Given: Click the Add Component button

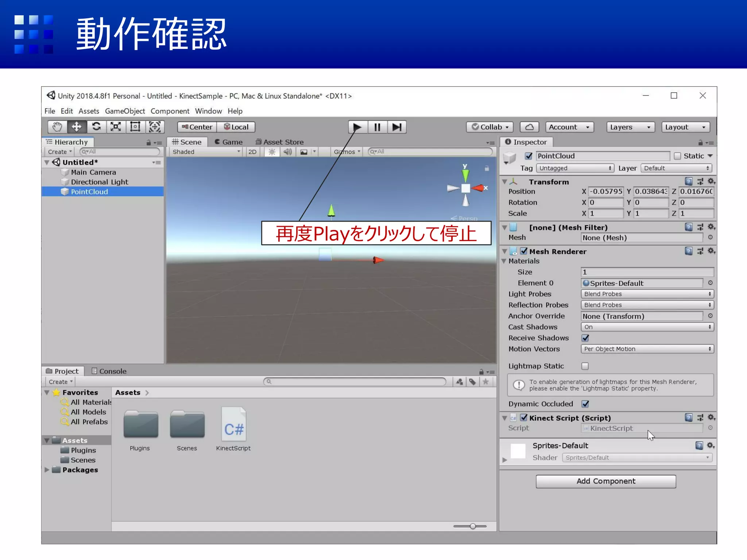Looking at the screenshot, I should click(x=606, y=481).
